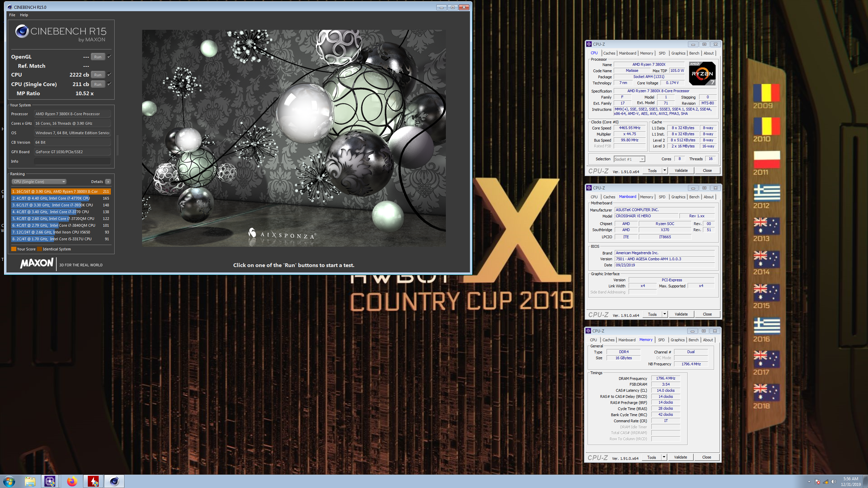The height and width of the screenshot is (488, 868).
Task: Expand ranking Details arrow button
Action: [108, 182]
